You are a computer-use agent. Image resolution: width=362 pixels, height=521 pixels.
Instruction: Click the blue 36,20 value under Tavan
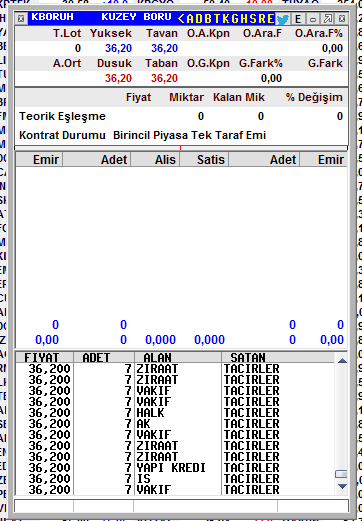[164, 48]
